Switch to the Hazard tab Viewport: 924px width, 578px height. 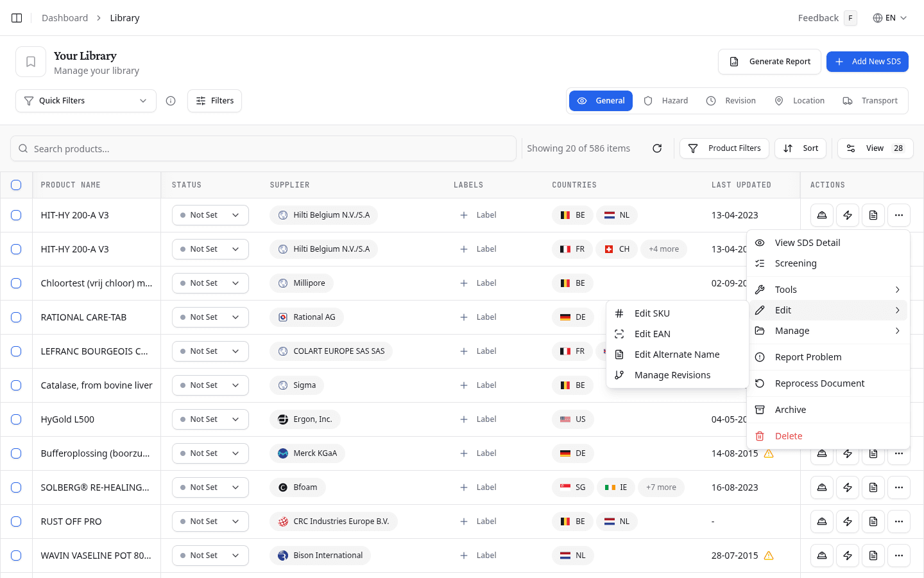click(x=666, y=101)
